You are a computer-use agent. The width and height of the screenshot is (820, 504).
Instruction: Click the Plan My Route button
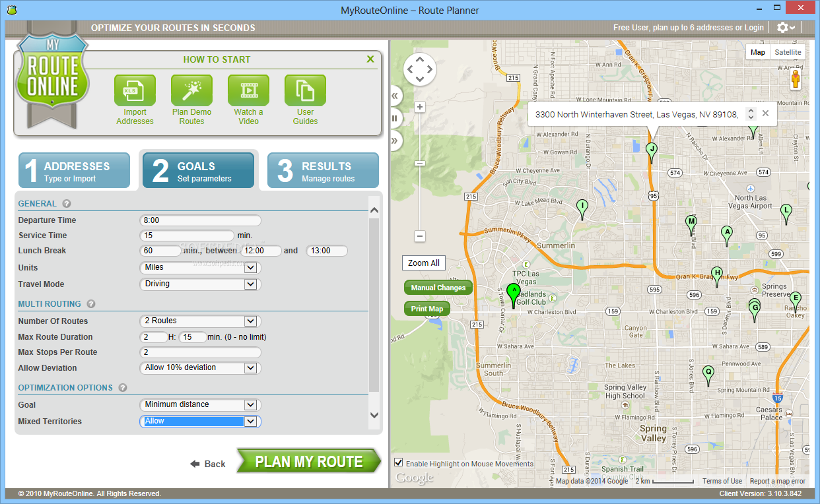[x=309, y=462]
